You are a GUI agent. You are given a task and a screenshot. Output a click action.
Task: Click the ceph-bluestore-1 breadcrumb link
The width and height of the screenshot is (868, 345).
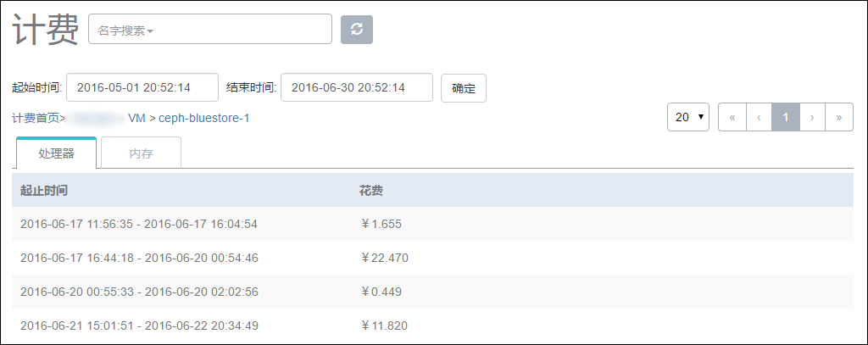pos(204,118)
